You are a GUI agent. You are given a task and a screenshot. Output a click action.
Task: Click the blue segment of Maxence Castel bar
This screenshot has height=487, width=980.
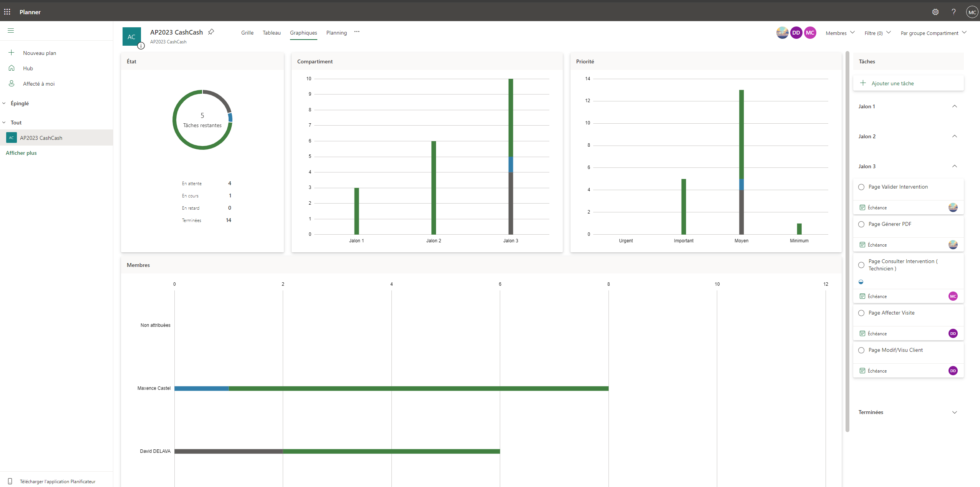point(201,388)
